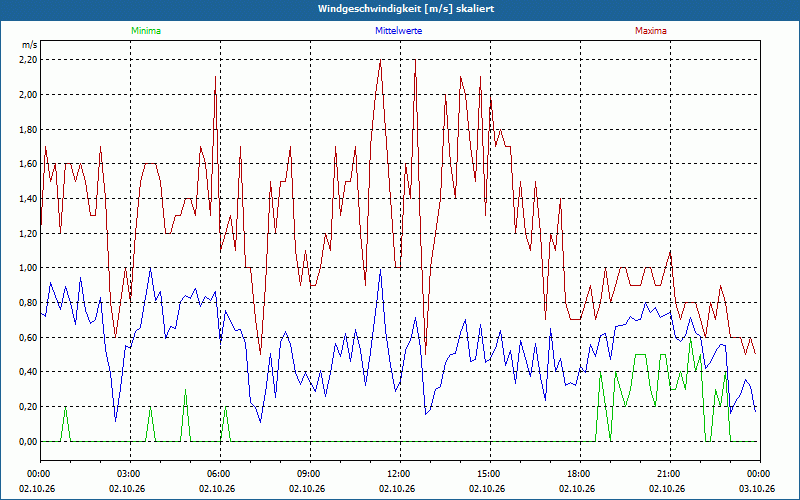800x500 pixels.
Task: Click the '06:00' time label on the x-axis
Action: click(x=220, y=474)
